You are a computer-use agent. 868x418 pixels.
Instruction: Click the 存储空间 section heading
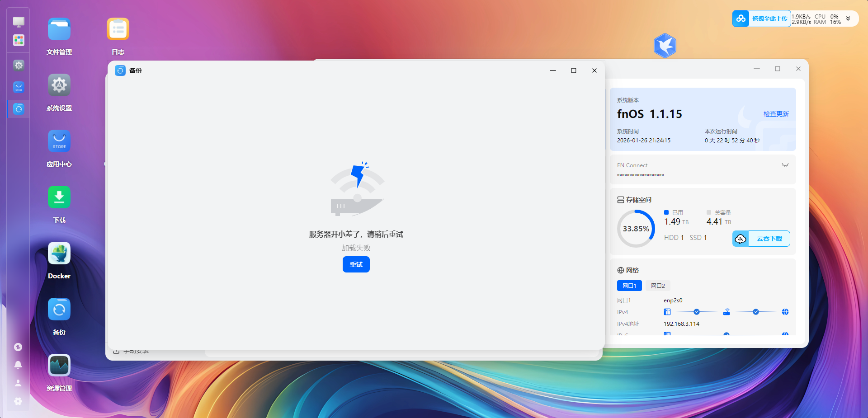point(638,200)
